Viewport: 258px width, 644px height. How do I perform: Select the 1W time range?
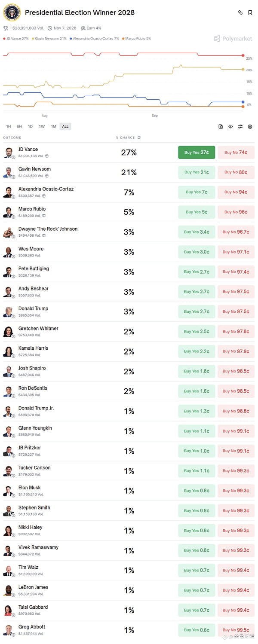42,126
